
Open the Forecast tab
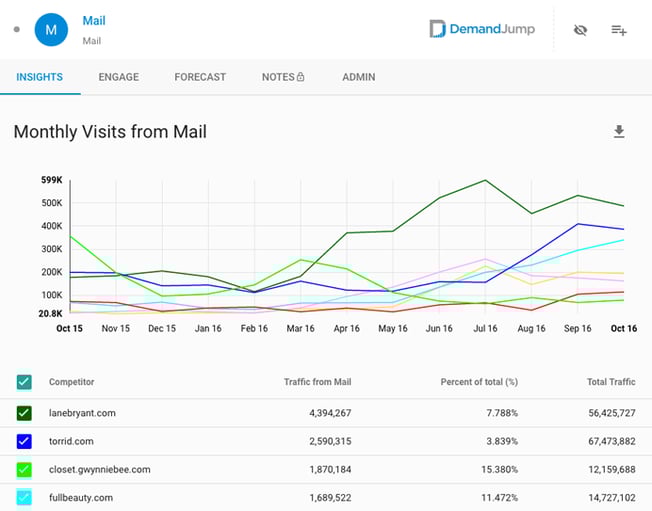[200, 77]
